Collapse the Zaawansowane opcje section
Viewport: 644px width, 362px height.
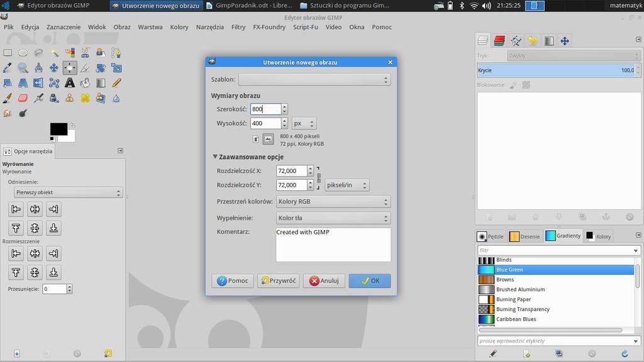215,156
